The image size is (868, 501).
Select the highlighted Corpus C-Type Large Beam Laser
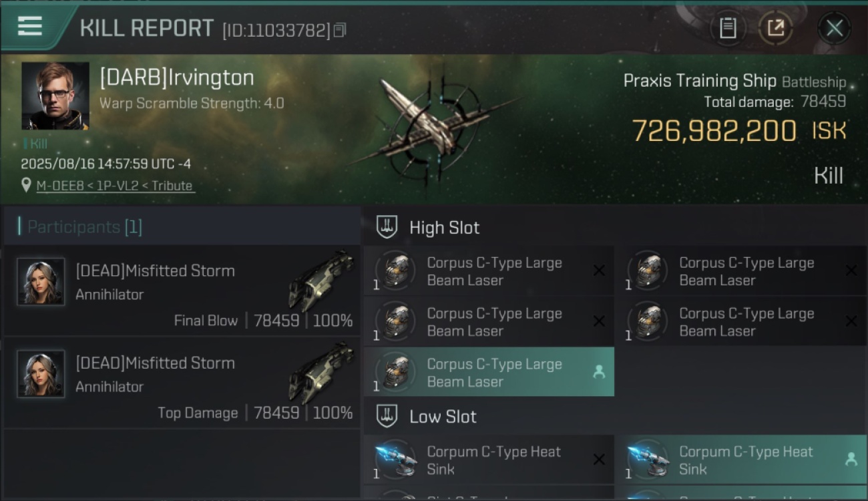(x=489, y=372)
